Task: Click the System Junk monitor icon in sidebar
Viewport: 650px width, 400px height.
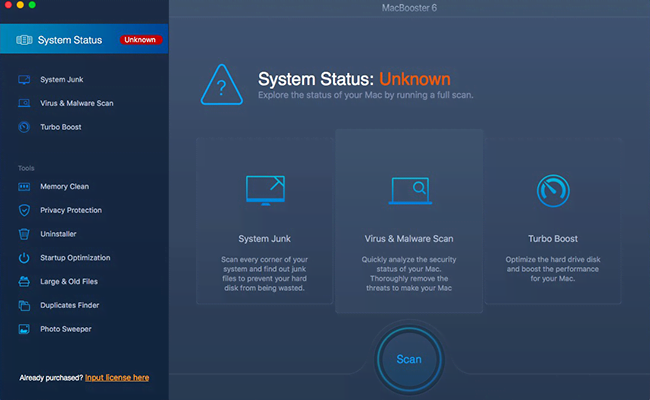Action: tap(24, 80)
